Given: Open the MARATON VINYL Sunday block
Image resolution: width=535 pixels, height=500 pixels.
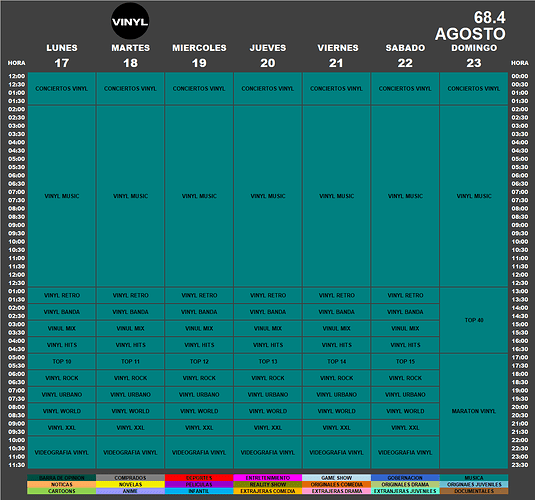Looking at the screenshot, I should (474, 411).
